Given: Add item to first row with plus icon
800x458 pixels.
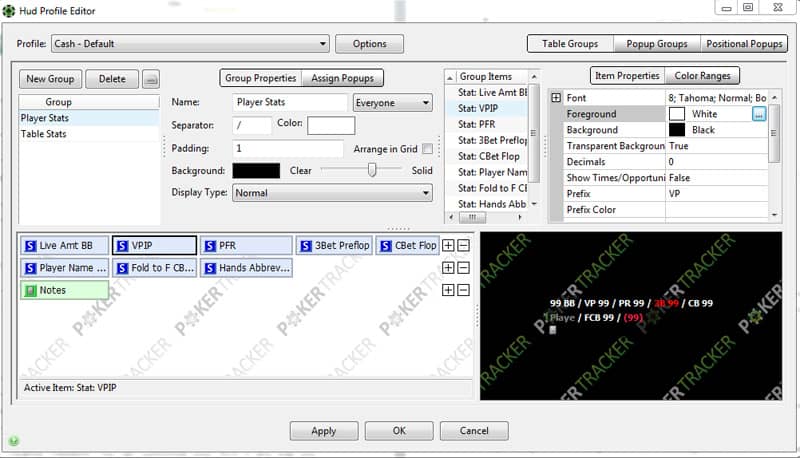Looking at the screenshot, I should 448,245.
